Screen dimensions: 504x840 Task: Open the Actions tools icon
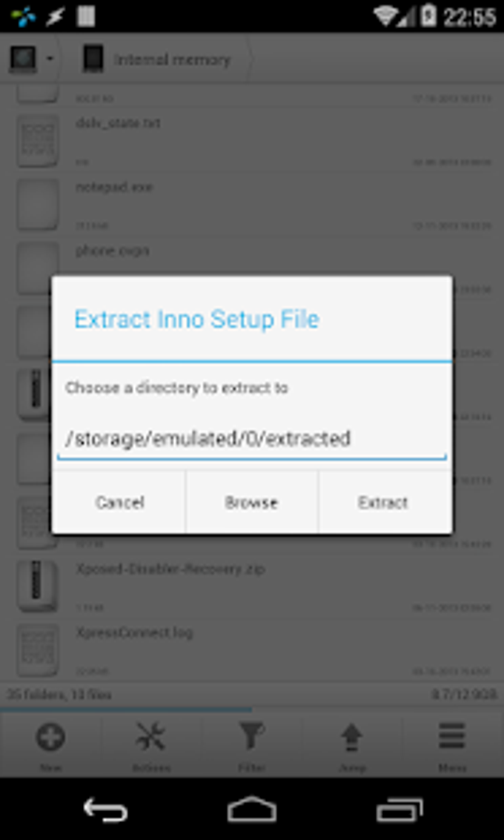pos(151,738)
